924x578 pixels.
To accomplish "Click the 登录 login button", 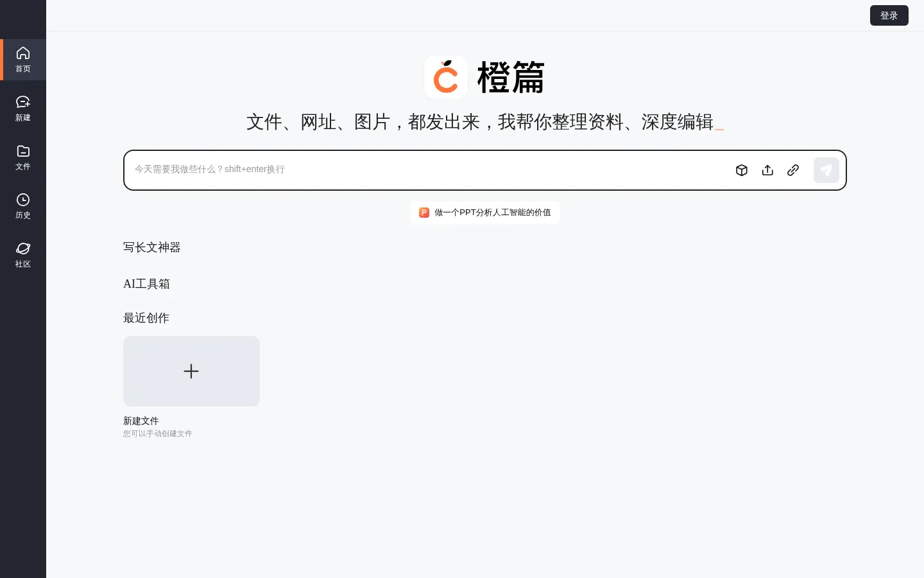I will click(x=889, y=15).
